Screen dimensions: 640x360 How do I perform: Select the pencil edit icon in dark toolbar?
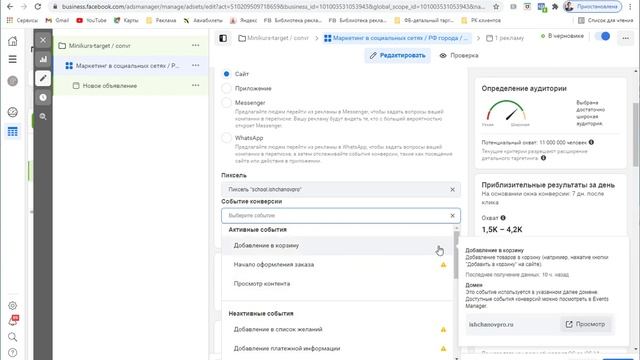pyautogui.click(x=43, y=78)
